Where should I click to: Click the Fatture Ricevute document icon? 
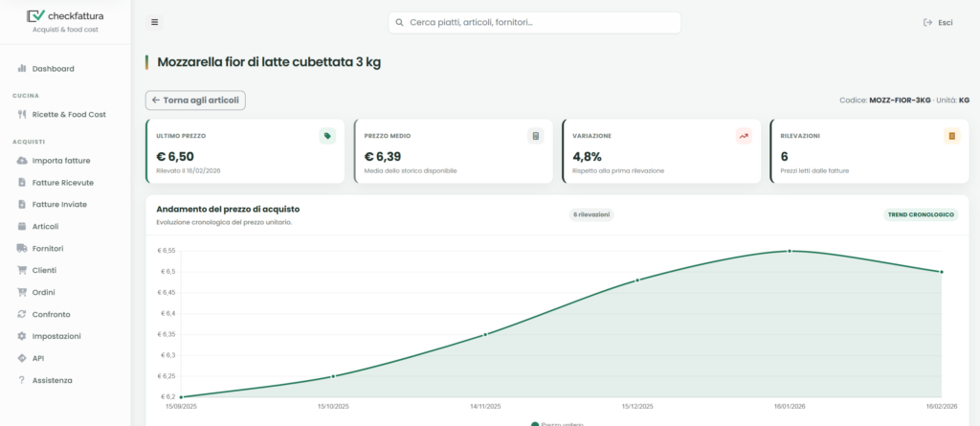click(22, 183)
